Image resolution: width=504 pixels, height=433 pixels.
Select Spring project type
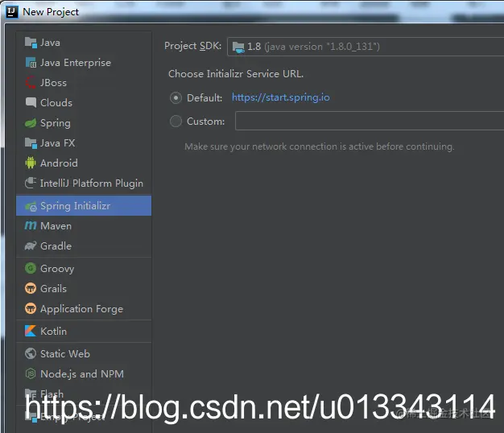click(84, 122)
